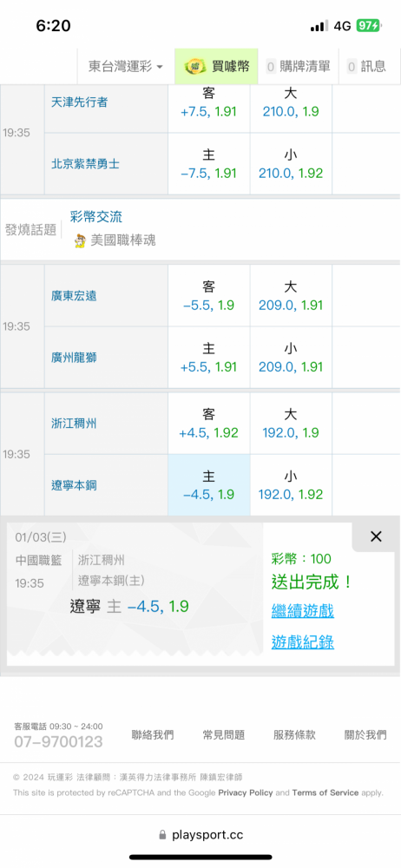This screenshot has height=868, width=401.
Task: Click the 繼續遊戲 link
Action: click(302, 611)
